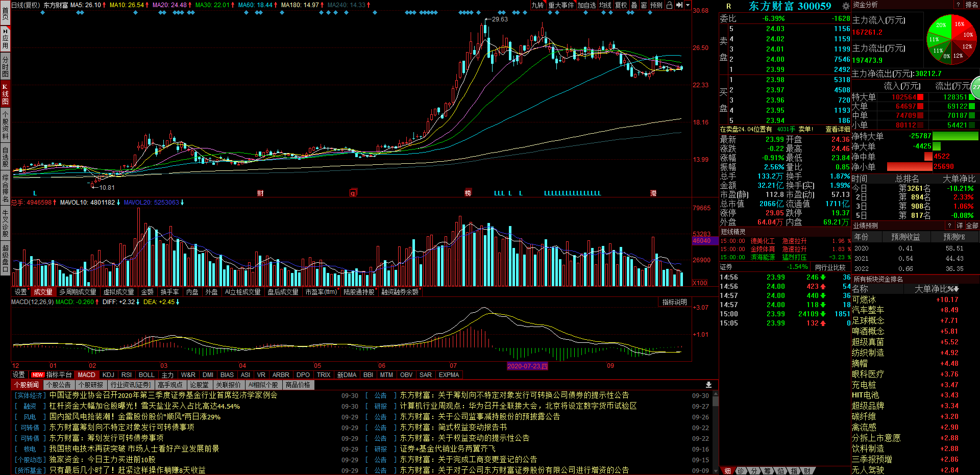The height and width of the screenshot is (475, 980).
Task: Open the 个股公告 news tab
Action: (x=58, y=385)
